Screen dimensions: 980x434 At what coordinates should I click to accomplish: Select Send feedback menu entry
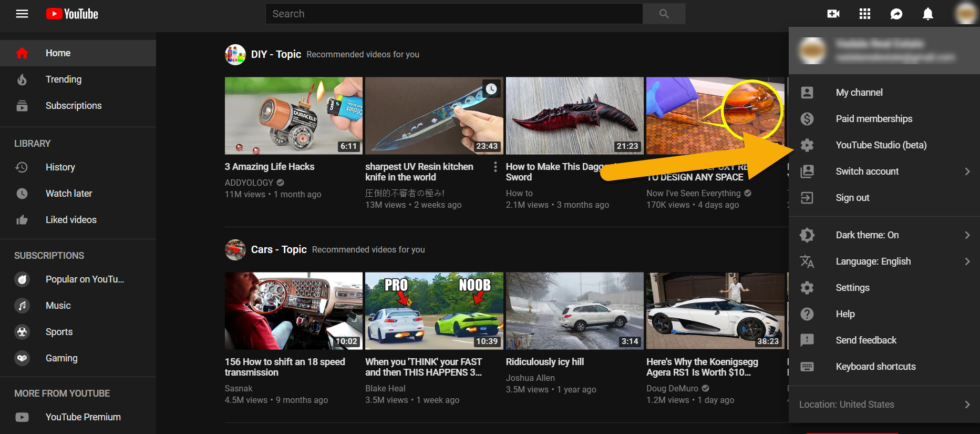pyautogui.click(x=866, y=340)
